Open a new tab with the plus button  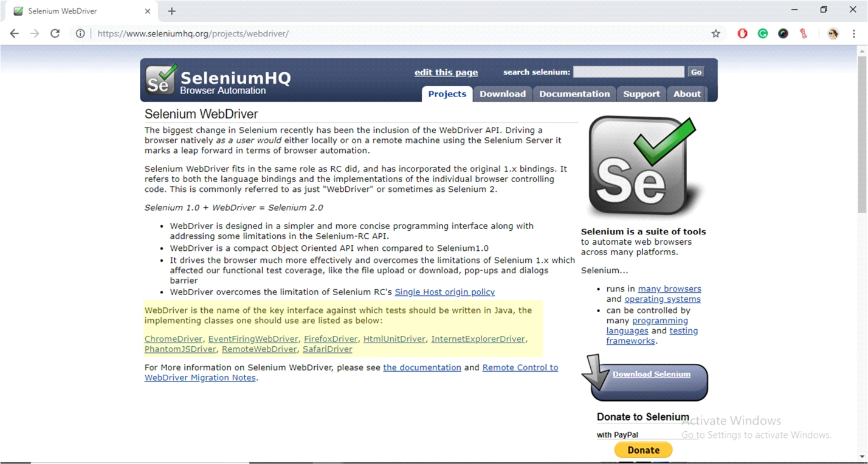171,11
